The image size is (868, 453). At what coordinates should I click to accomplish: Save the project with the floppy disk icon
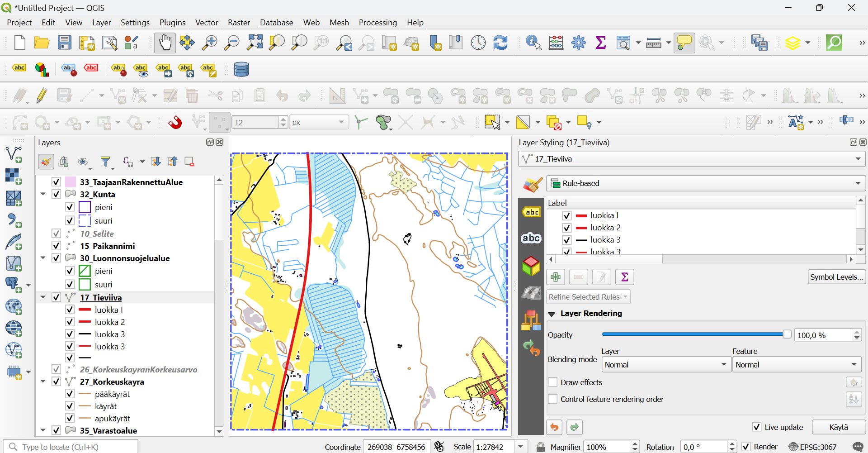pyautogui.click(x=65, y=43)
